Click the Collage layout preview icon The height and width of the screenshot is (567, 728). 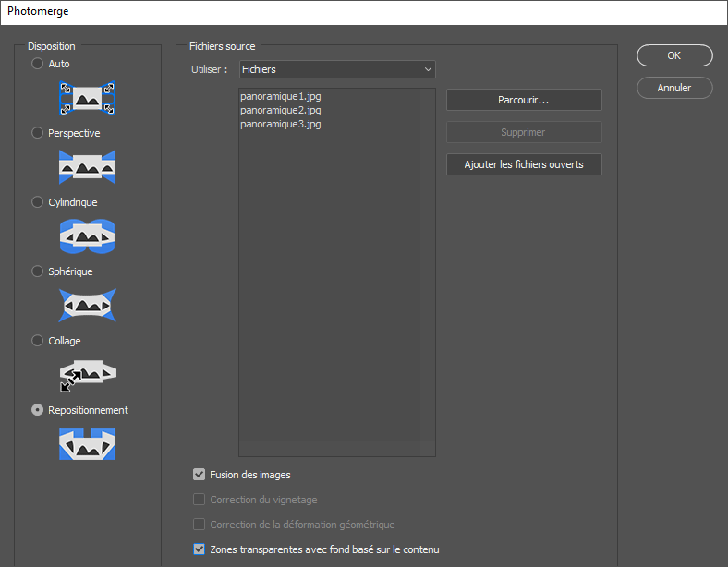(87, 374)
